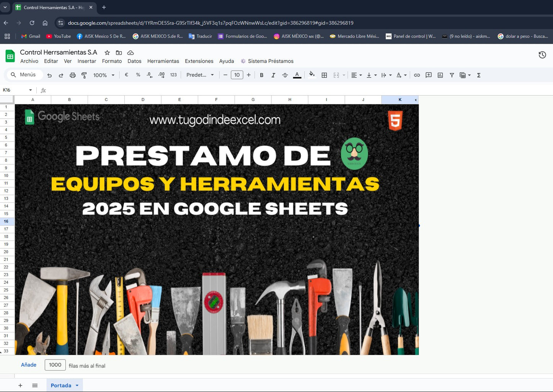The height and width of the screenshot is (392, 553).
Task: Open the Insert chart icon
Action: [440, 75]
